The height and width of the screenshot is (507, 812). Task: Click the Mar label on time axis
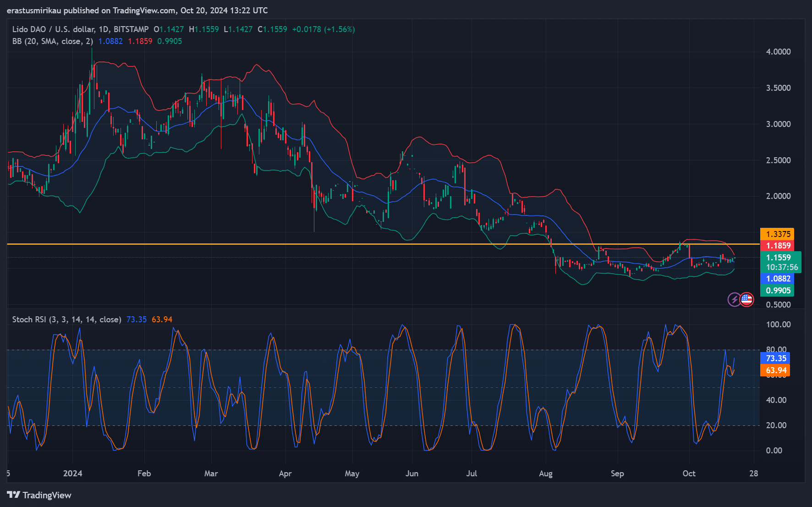pos(211,474)
